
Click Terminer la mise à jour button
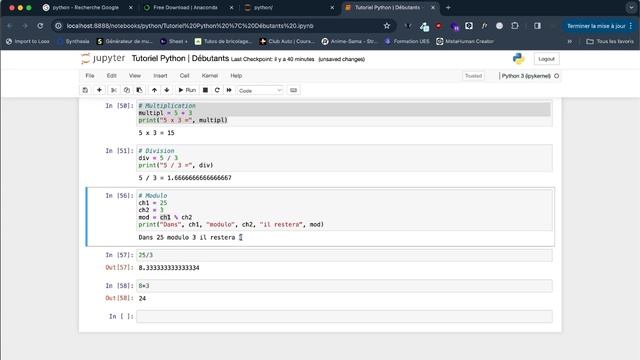[x=599, y=26]
